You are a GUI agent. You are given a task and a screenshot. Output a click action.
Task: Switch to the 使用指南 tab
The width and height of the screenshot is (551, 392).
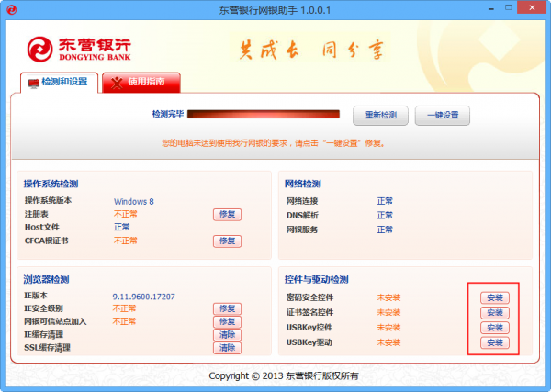(141, 83)
